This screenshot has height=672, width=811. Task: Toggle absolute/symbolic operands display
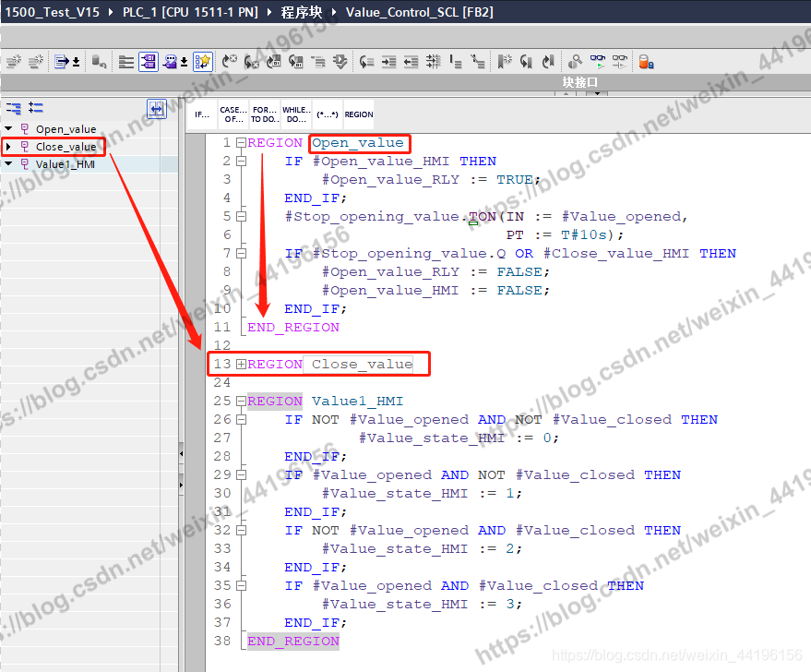149,62
